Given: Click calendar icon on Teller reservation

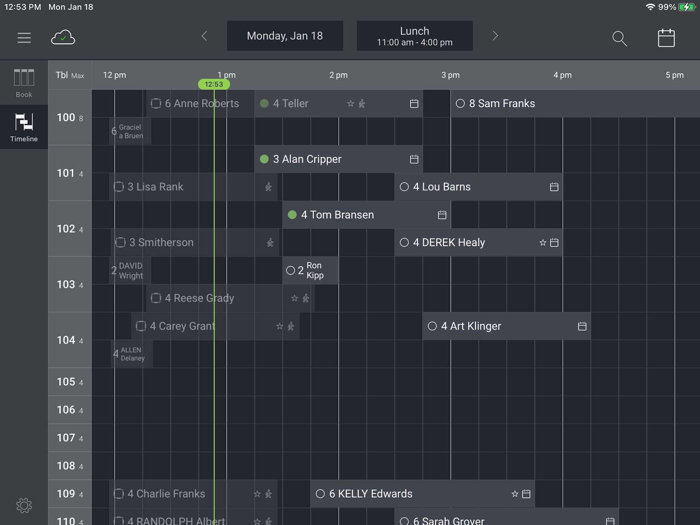Looking at the screenshot, I should click(x=414, y=104).
